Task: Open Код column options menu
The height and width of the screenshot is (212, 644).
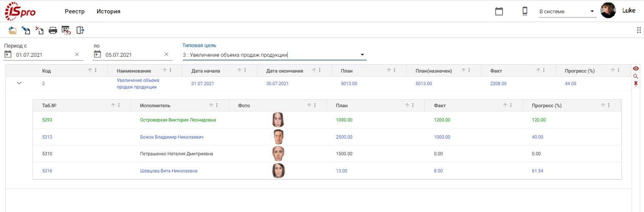Action: pos(96,71)
